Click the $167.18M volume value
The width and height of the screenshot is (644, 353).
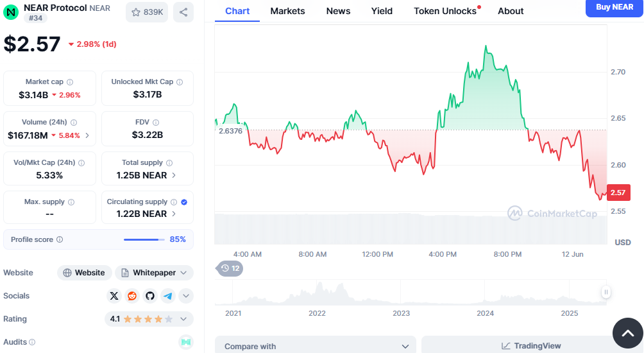(x=28, y=135)
